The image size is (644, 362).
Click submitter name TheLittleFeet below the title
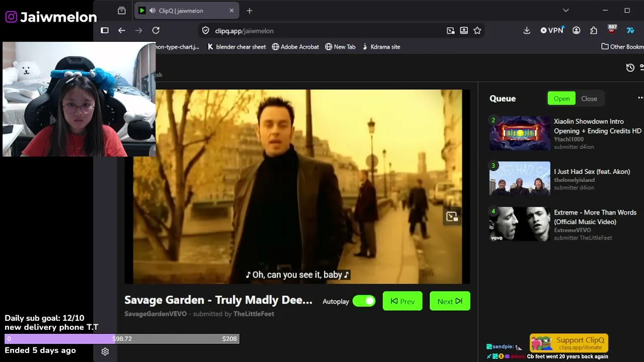click(x=254, y=314)
